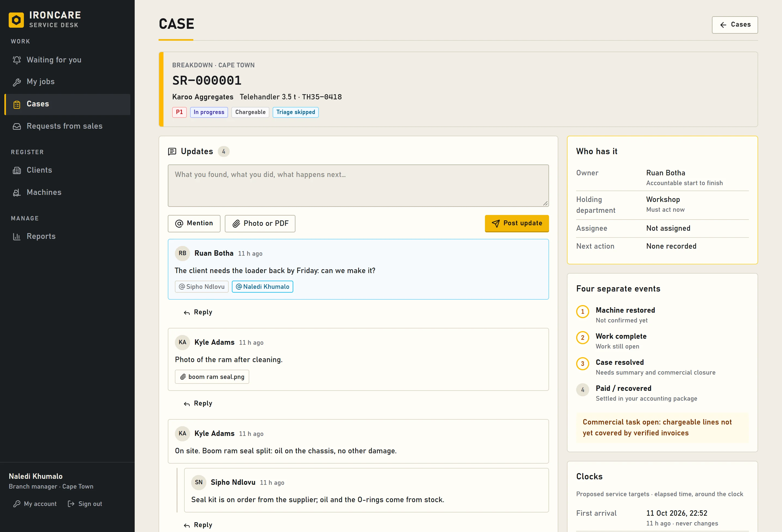
Task: Click the Karoo Aggregates client name
Action: (203, 97)
